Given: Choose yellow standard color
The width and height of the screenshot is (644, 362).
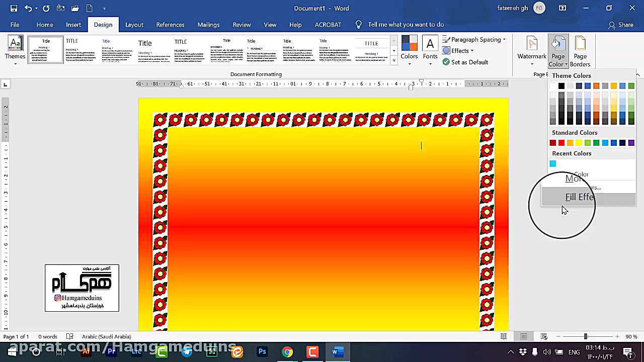Looking at the screenshot, I should point(579,143).
